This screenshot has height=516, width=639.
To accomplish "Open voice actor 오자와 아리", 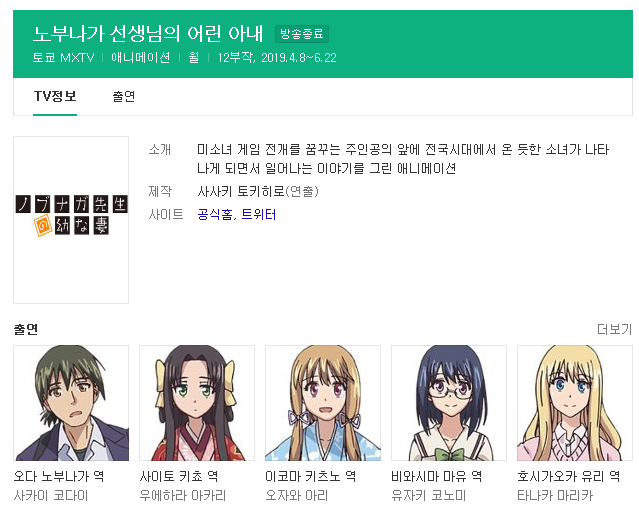I will [x=297, y=496].
